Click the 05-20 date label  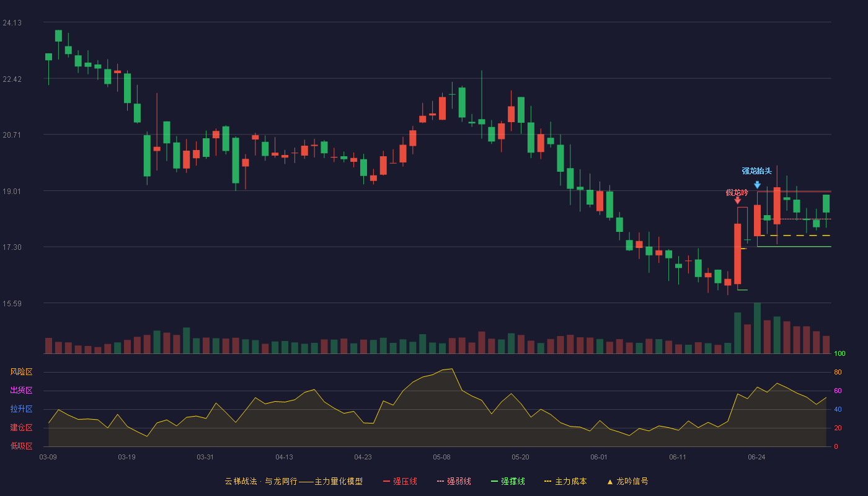[520, 457]
